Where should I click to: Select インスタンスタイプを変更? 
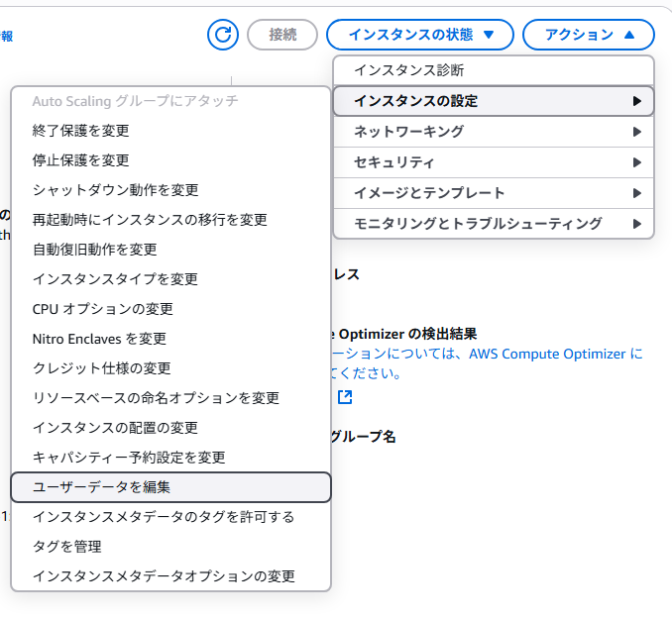coord(171,279)
